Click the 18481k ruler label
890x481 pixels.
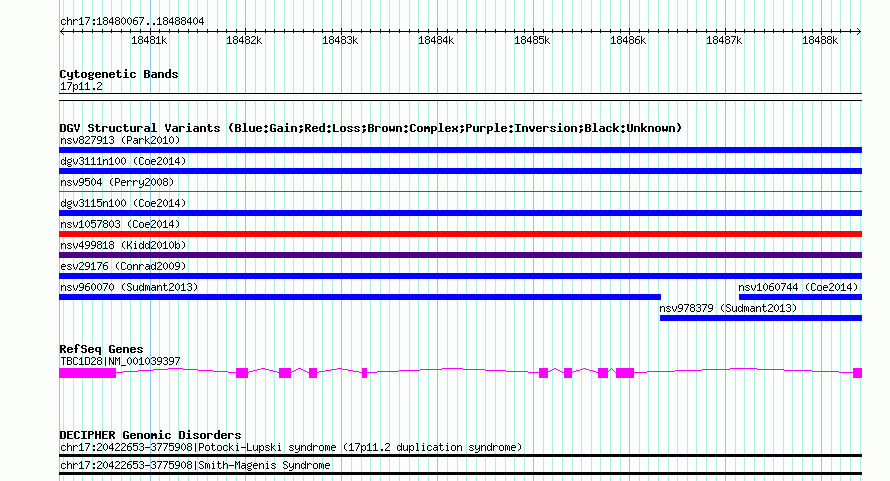(149, 40)
